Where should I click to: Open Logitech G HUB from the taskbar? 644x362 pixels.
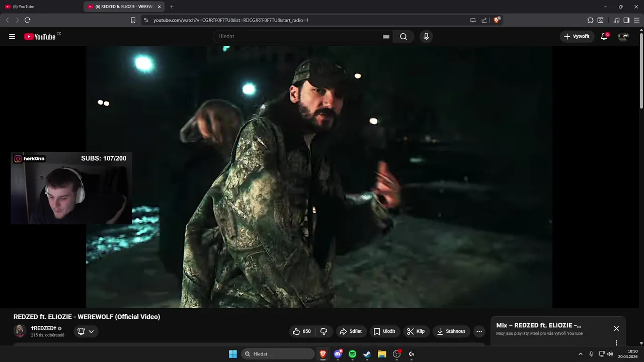pyautogui.click(x=412, y=354)
